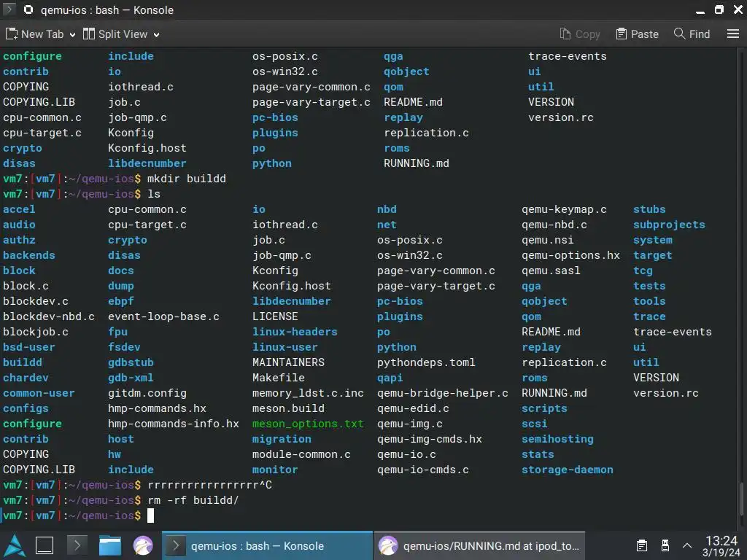Open the removable device tray icon
This screenshot has height=560, width=747.
tap(665, 545)
